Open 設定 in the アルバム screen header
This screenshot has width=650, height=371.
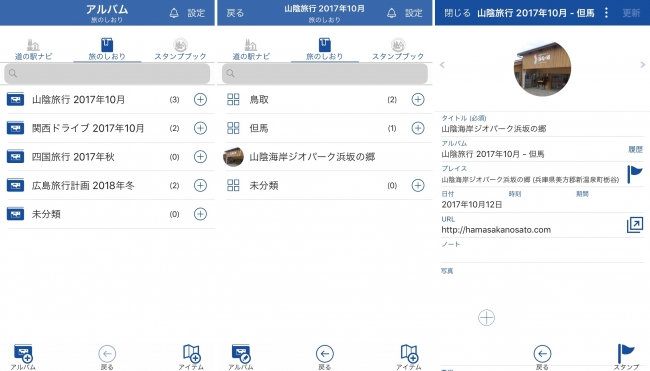pyautogui.click(x=196, y=13)
